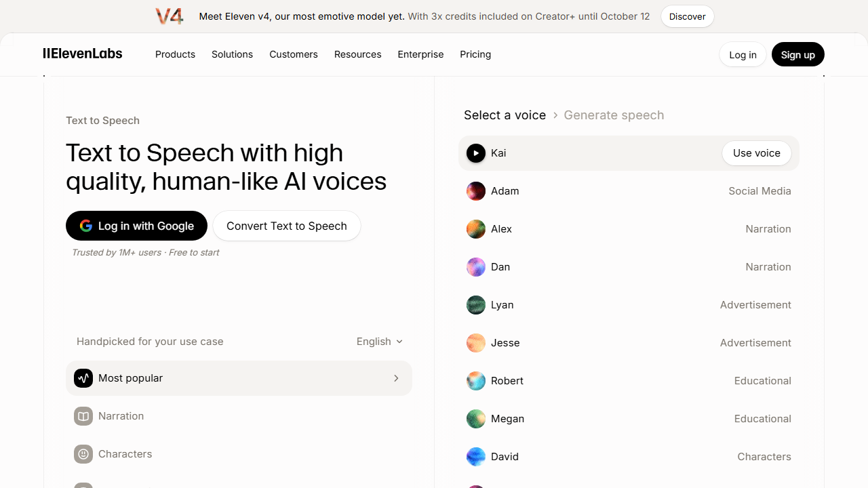
Task: Click Characters tag beside David
Action: click(x=764, y=457)
